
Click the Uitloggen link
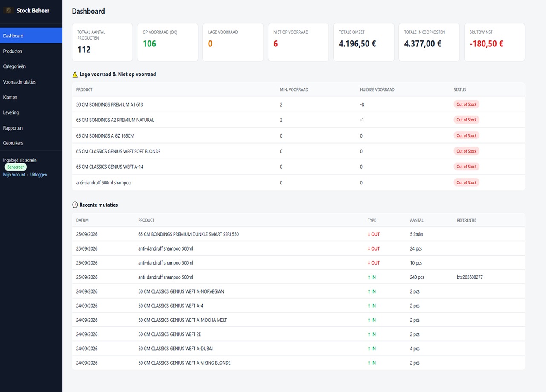[38, 175]
